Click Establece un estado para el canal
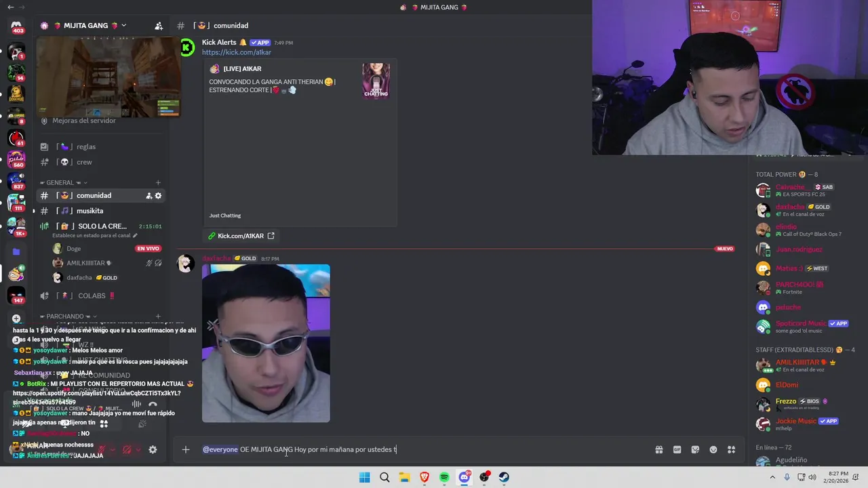 click(x=95, y=236)
